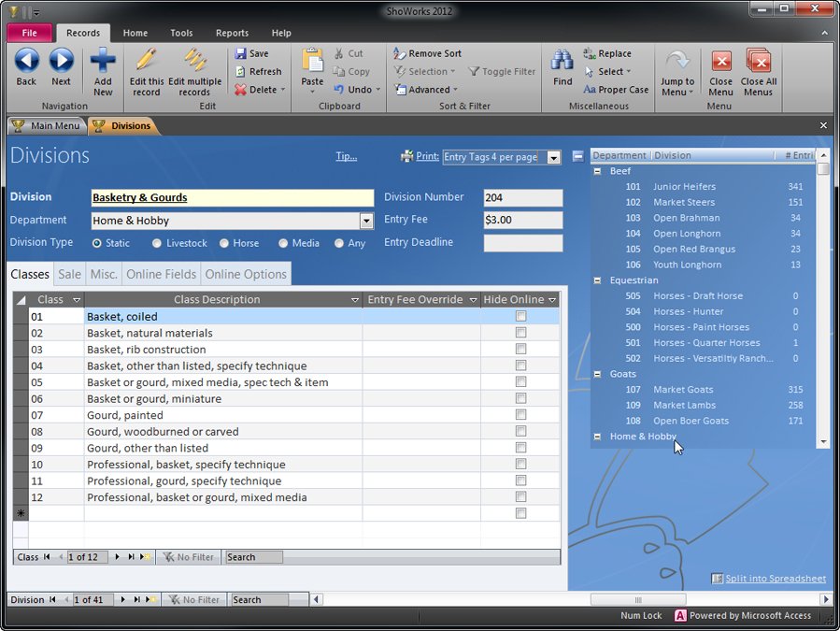The image size is (840, 631).
Task: Click the Tip link
Action: 346,155
